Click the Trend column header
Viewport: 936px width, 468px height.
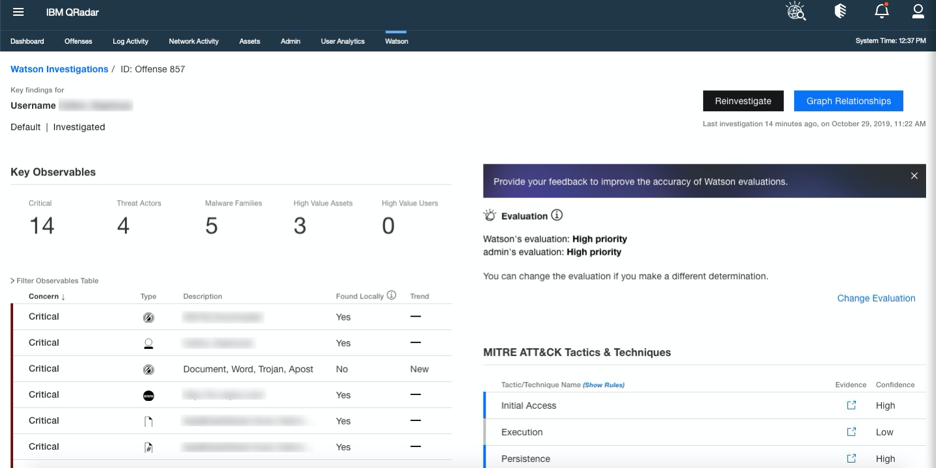coord(419,296)
